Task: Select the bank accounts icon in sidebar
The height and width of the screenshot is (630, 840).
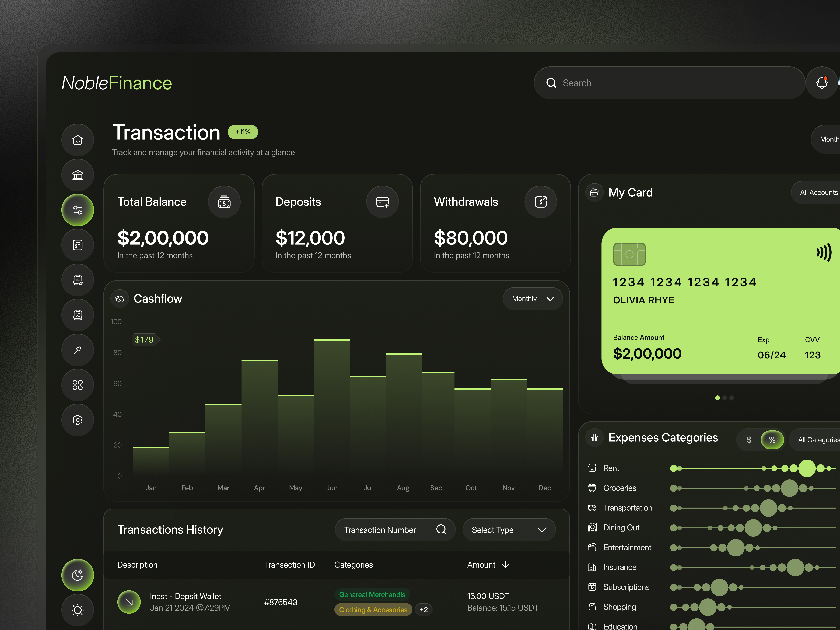Action: coord(78,175)
